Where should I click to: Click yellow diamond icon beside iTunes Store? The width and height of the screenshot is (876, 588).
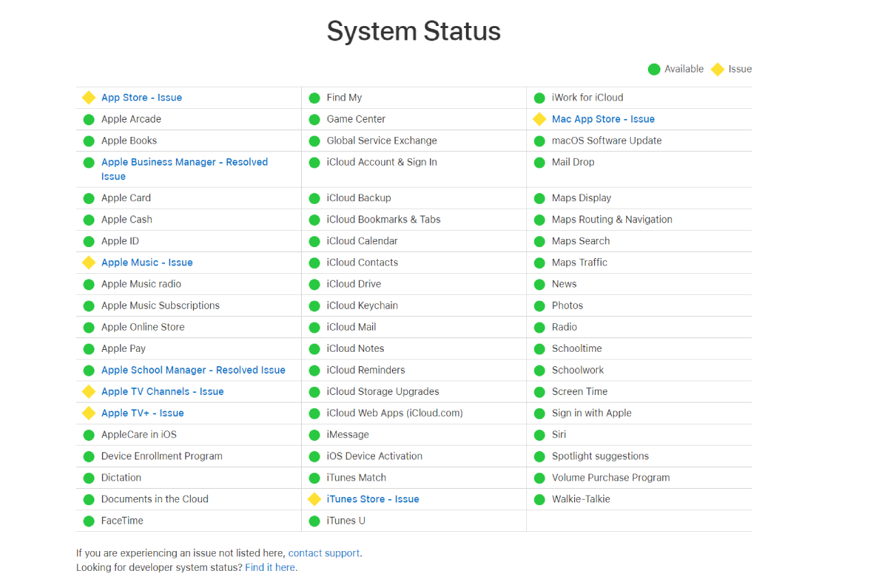tap(314, 499)
